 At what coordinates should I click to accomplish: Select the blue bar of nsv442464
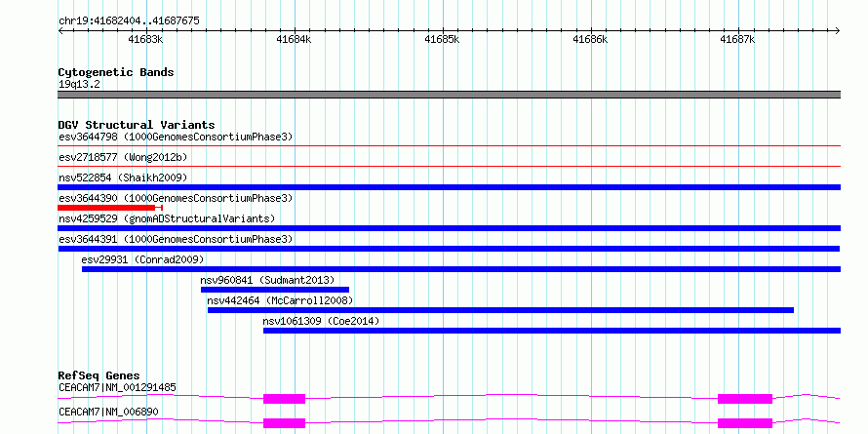[x=500, y=310]
